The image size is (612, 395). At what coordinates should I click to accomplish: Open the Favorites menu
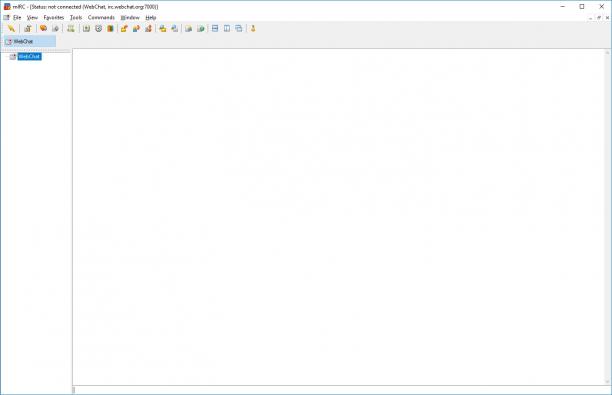click(53, 18)
